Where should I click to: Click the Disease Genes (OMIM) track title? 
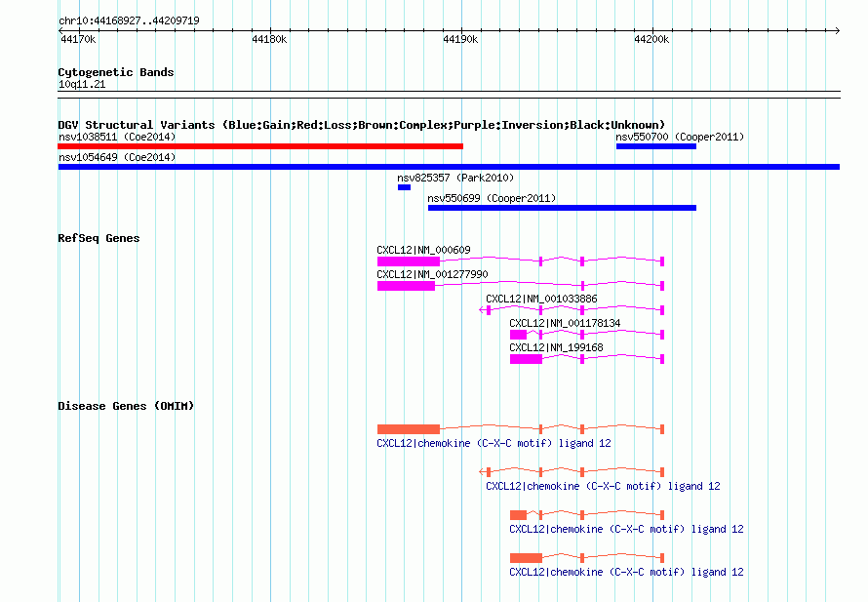coord(126,406)
